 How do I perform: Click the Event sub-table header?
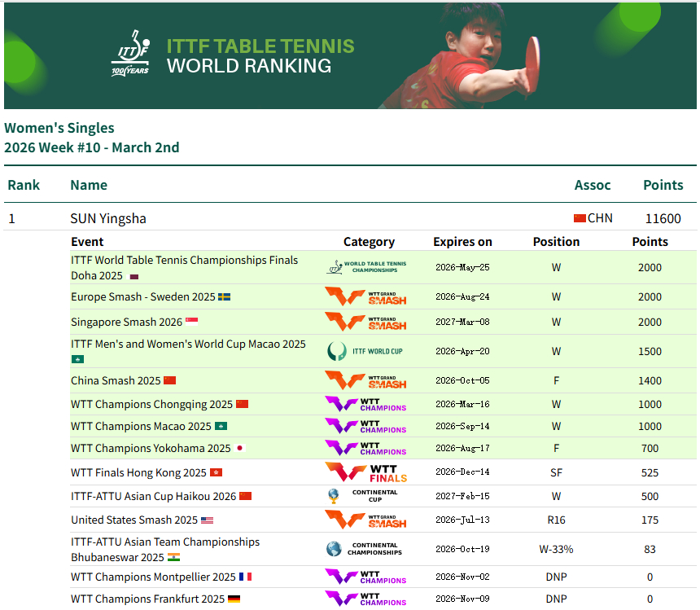87,242
